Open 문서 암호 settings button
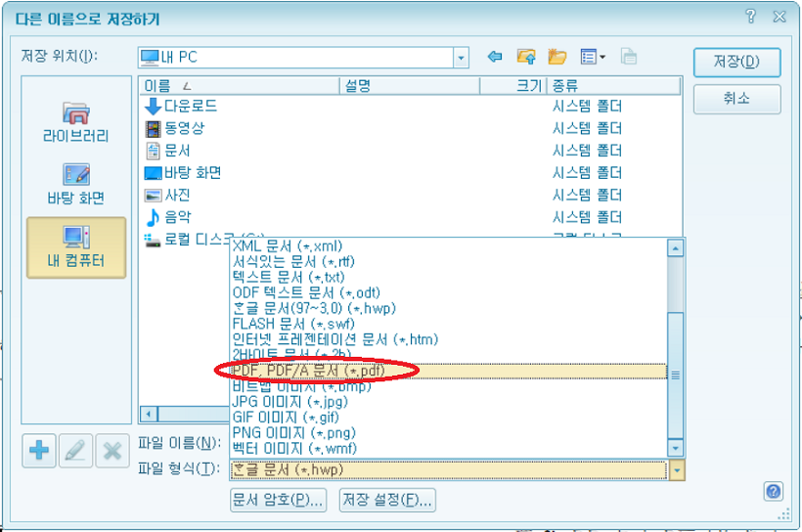Screen dimensions: 802x532 coord(278,500)
